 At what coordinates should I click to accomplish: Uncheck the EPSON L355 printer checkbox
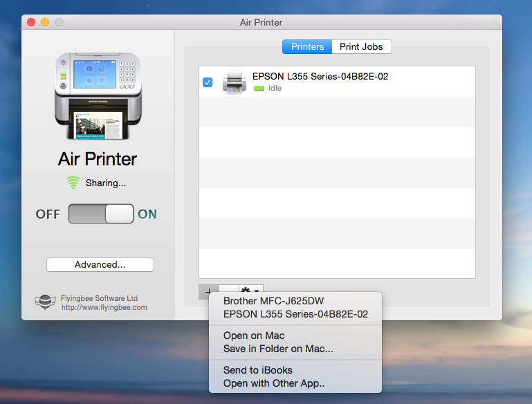pyautogui.click(x=208, y=82)
